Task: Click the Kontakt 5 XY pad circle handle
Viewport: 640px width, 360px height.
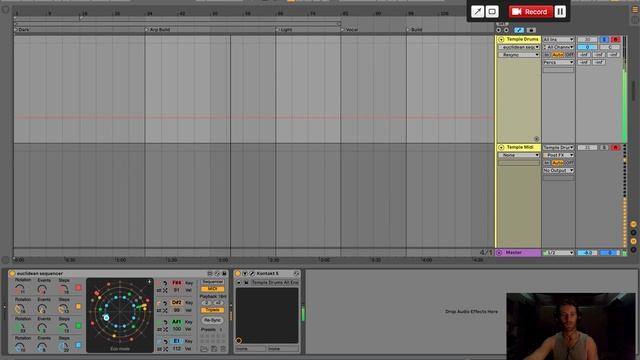Action: pos(239,340)
